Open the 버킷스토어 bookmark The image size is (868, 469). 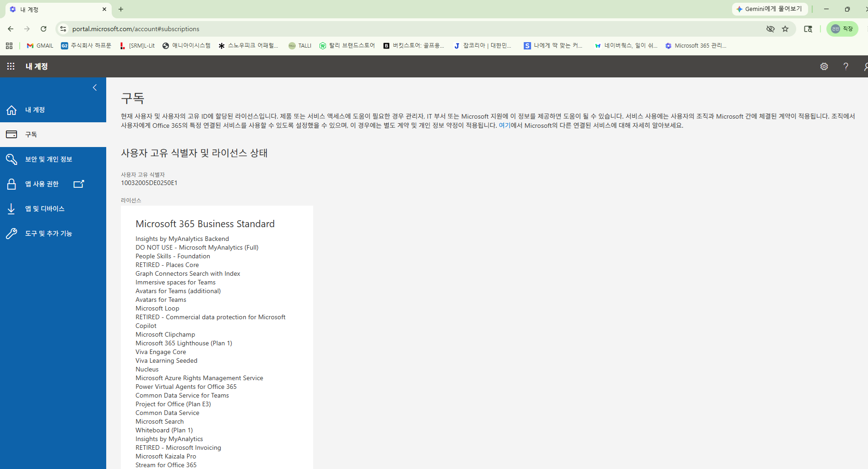coord(414,46)
